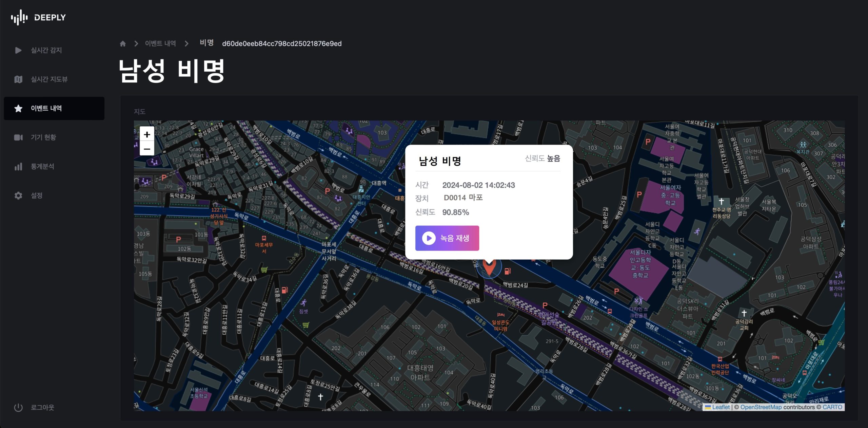Open the OpenStreetMap attribution link
The width and height of the screenshot is (868, 428).
pyautogui.click(x=761, y=407)
